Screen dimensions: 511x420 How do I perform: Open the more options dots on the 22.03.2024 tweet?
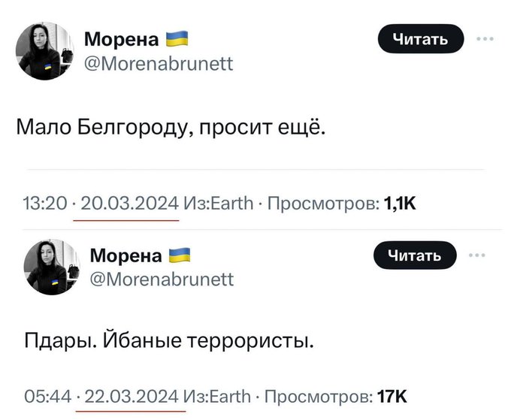point(476,255)
